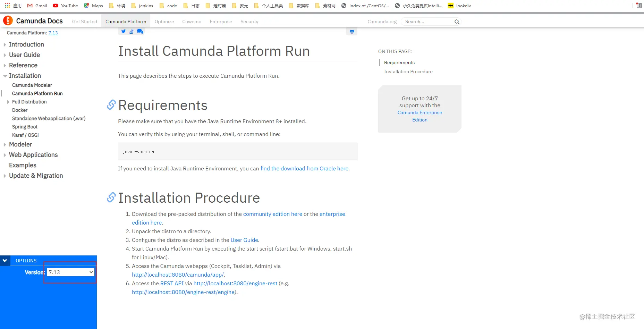This screenshot has width=644, height=329.
Task: Open the 安元 bookmark folder
Action: [240, 6]
